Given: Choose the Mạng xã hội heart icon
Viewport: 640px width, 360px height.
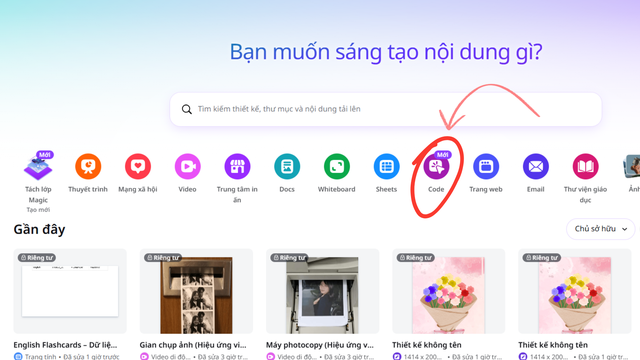Looking at the screenshot, I should coord(138,167).
